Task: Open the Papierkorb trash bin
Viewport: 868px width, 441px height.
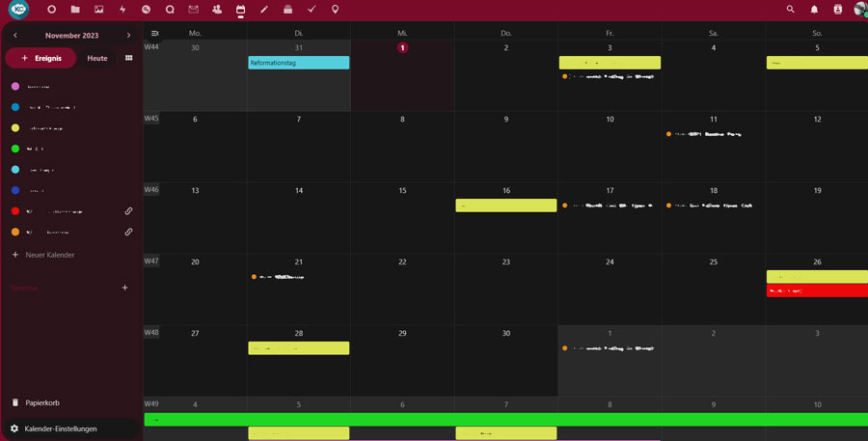Action: 41,402
